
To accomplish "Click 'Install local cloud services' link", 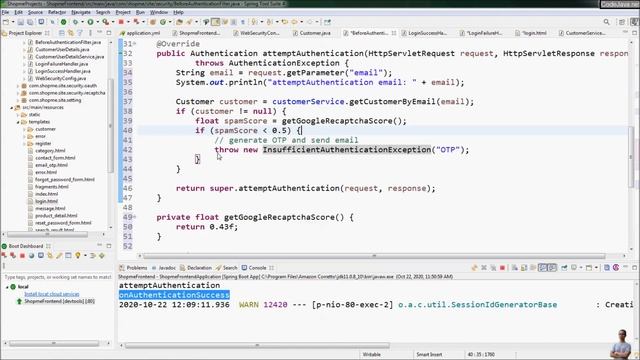I will point(52,294).
